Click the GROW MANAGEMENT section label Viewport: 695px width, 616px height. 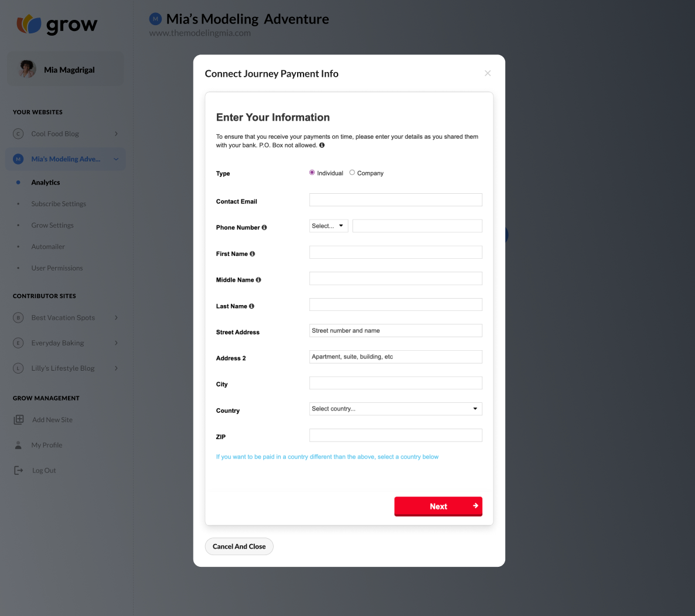tap(46, 398)
